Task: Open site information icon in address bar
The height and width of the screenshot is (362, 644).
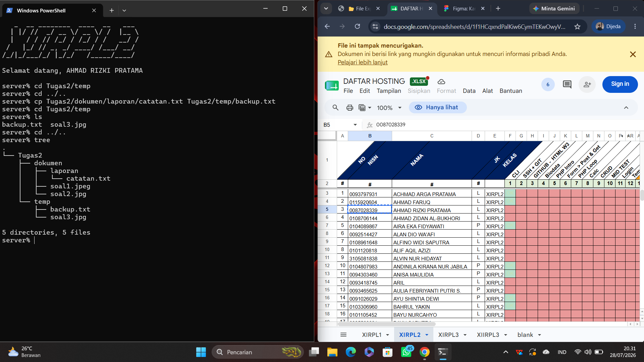Action: 375,26
